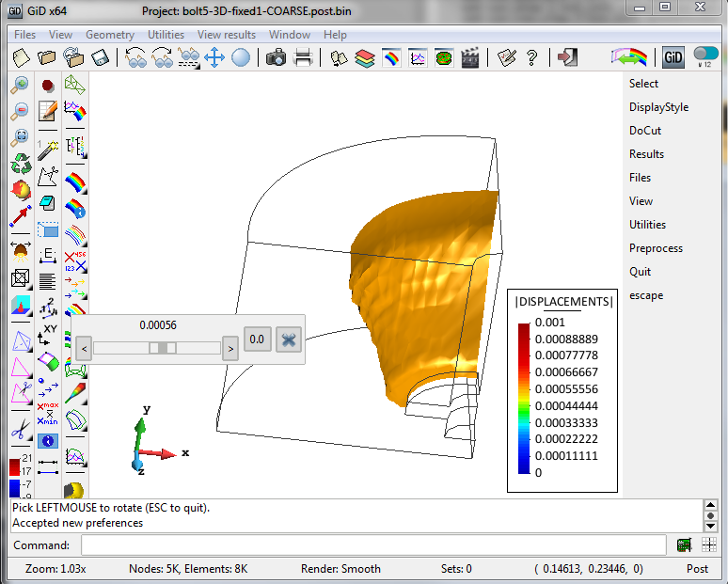Click the zoom in magnifier icon

(20, 86)
